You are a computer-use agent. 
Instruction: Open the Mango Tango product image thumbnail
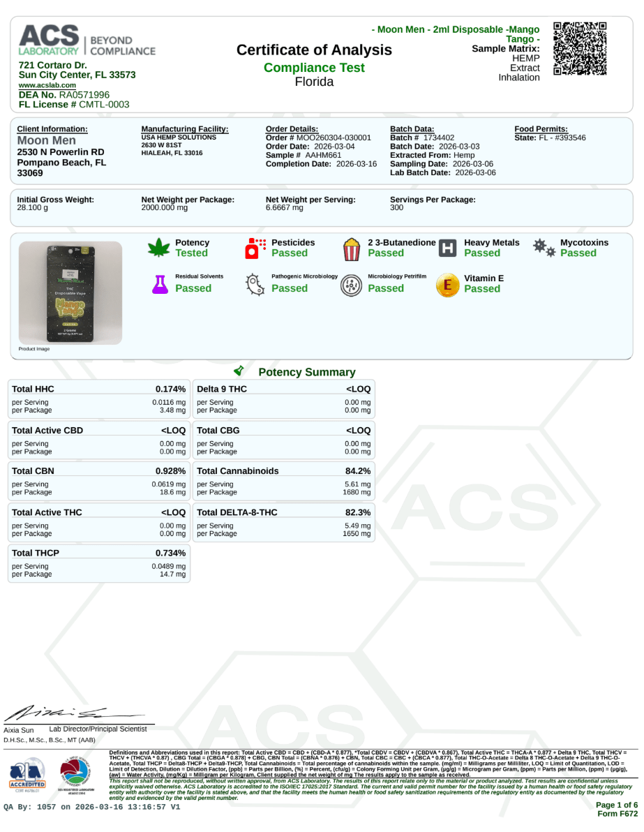[x=69, y=292]
